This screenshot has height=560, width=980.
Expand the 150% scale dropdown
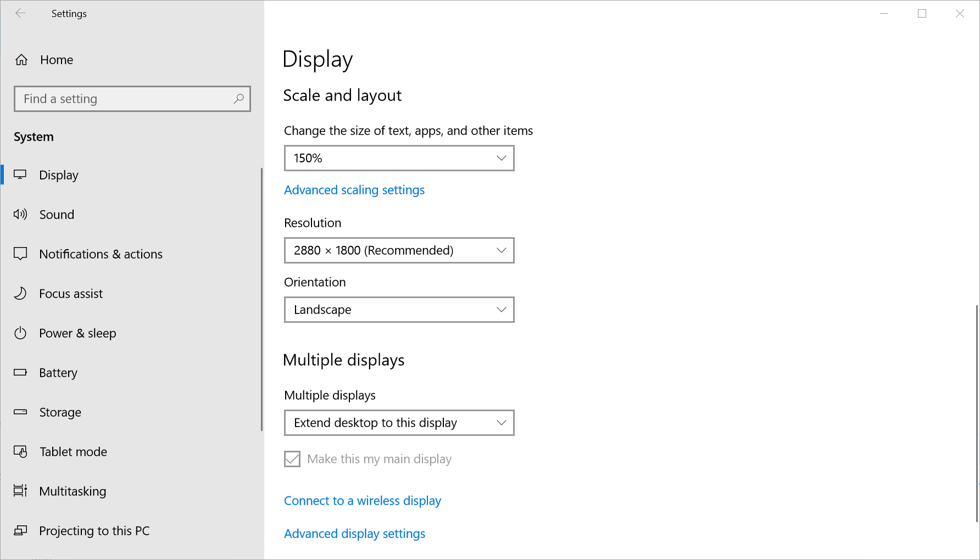(x=399, y=158)
